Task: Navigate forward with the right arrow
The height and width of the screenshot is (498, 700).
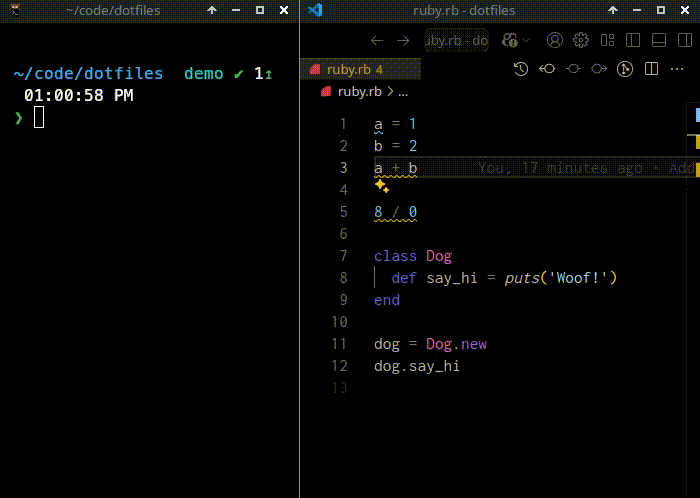Action: point(403,41)
